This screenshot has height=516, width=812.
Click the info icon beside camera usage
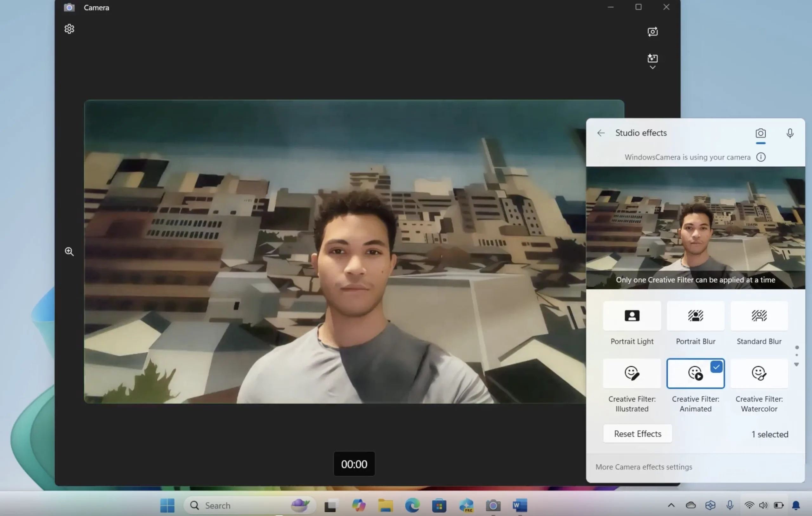click(x=761, y=157)
